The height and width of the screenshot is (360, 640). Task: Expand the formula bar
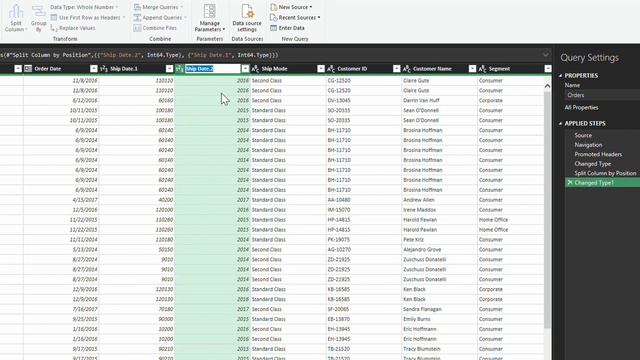pyautogui.click(x=546, y=55)
